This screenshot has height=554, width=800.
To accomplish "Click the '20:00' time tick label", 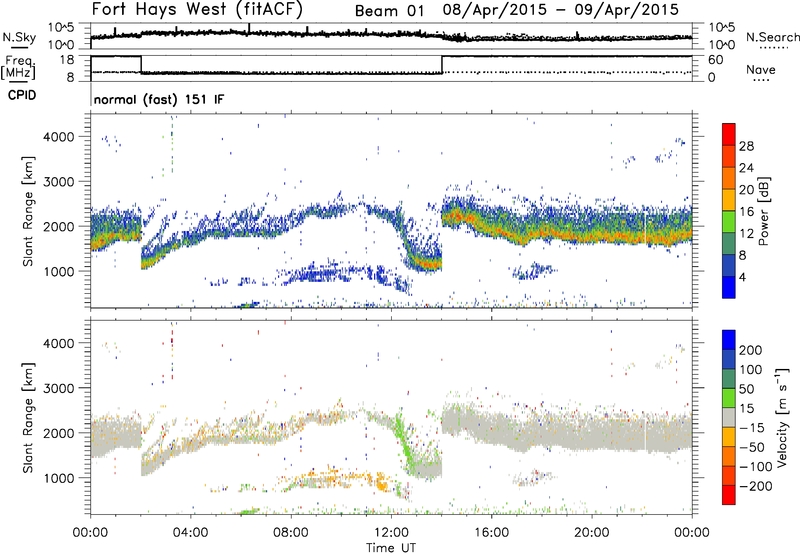I will [x=591, y=533].
